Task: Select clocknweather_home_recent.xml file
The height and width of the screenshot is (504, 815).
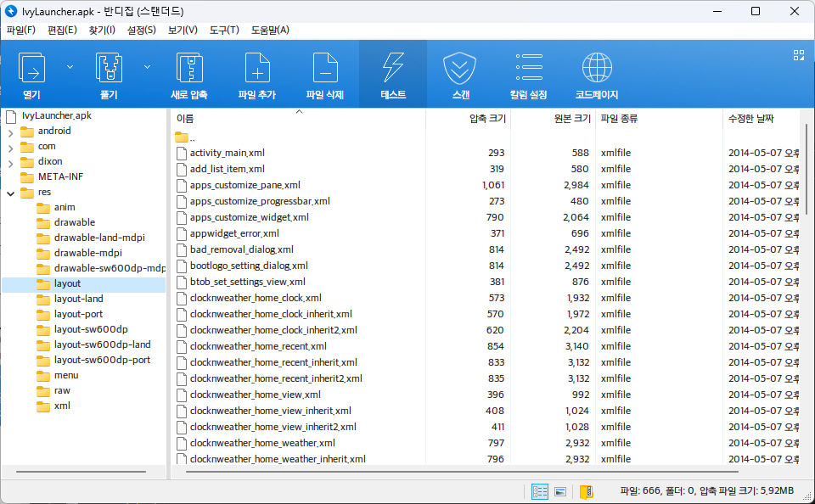Action: point(258,346)
